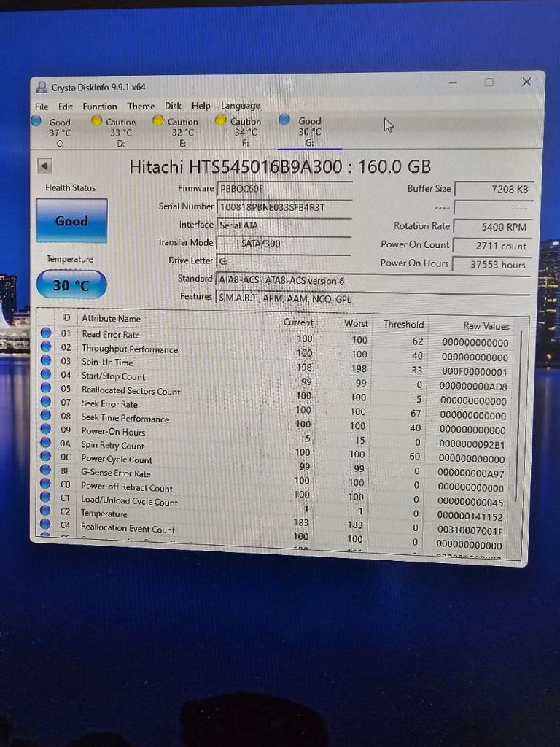This screenshot has width=560, height=747.
Task: Click the Power On Count value 2711 count
Action: pos(492,246)
